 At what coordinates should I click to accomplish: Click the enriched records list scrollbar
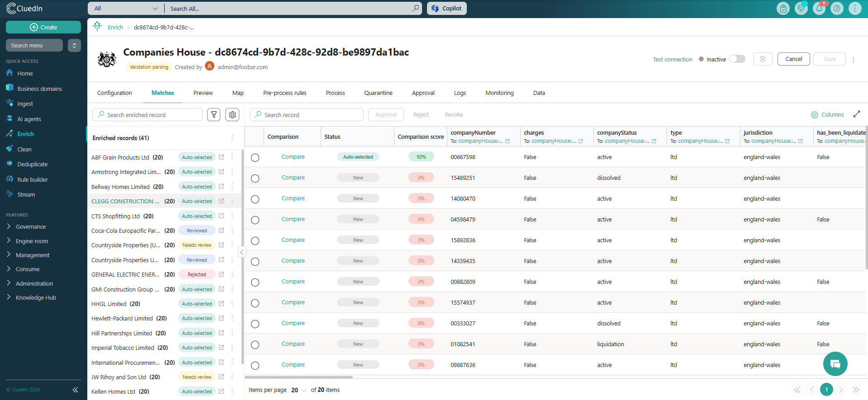(x=242, y=257)
